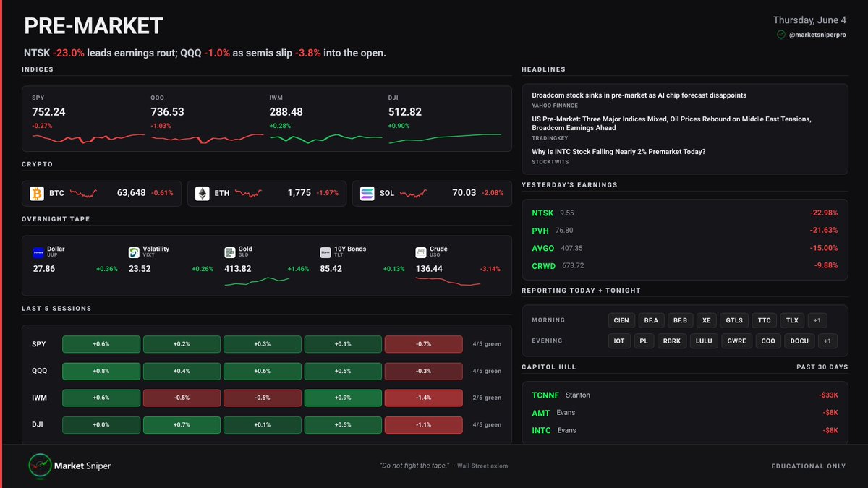868x488 pixels.
Task: Click the Volatility VIXY icon
Action: 134,252
